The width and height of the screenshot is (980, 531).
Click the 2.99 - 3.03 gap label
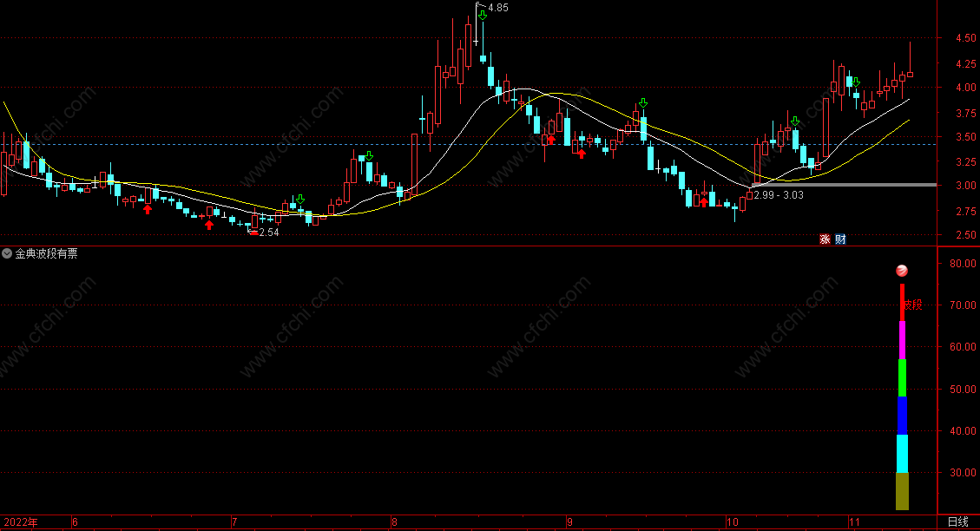(779, 195)
